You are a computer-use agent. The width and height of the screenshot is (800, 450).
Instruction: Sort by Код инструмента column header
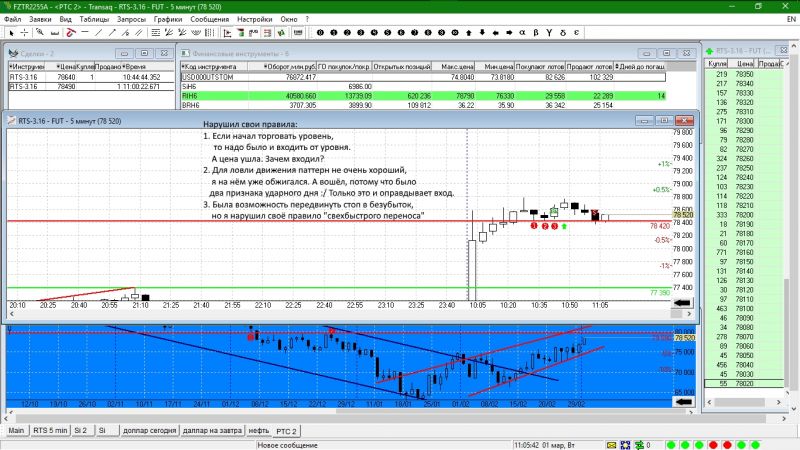click(214, 66)
